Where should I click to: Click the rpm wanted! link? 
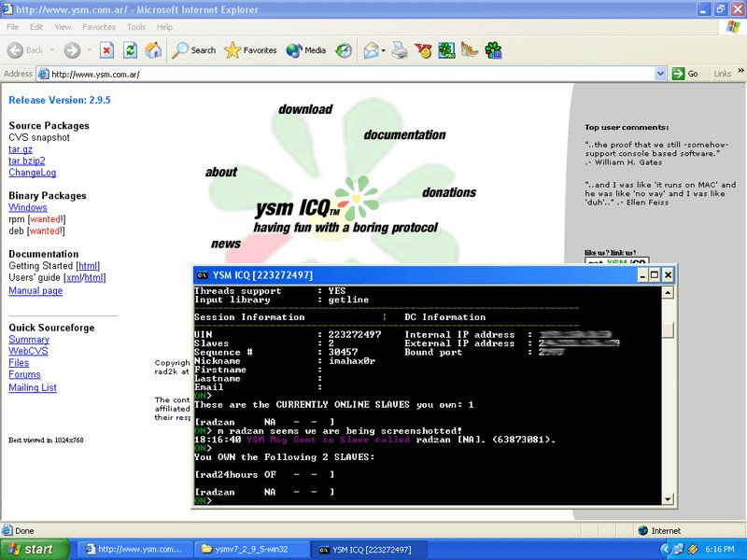coord(46,219)
